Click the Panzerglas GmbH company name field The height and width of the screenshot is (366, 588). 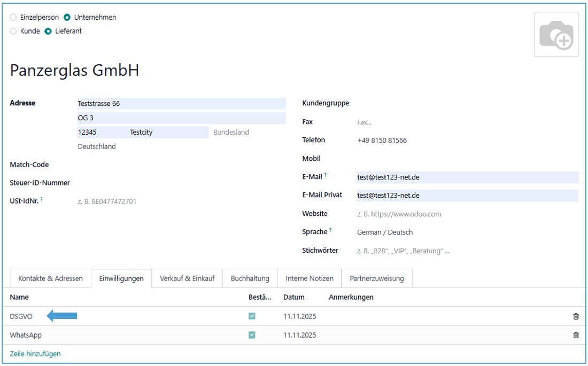75,71
